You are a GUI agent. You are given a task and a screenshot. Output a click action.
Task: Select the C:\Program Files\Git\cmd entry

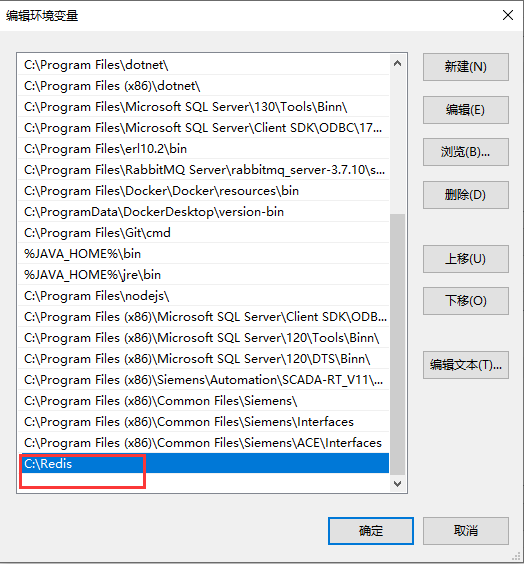tap(204, 233)
